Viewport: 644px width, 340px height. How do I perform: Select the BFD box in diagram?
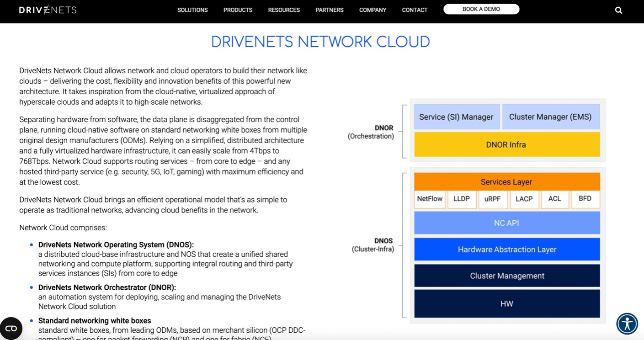[x=585, y=199]
